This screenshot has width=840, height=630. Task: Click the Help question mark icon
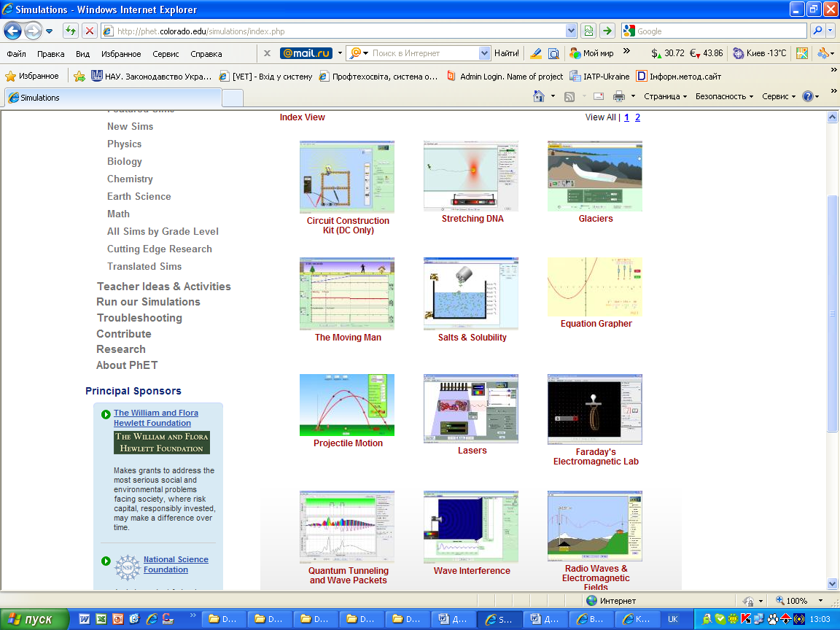coord(807,96)
